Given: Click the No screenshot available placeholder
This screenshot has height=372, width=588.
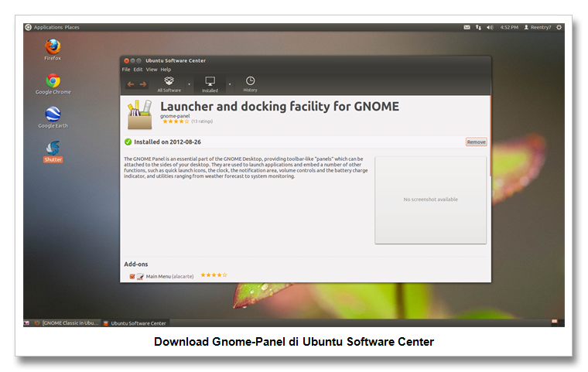Looking at the screenshot, I should [x=430, y=200].
